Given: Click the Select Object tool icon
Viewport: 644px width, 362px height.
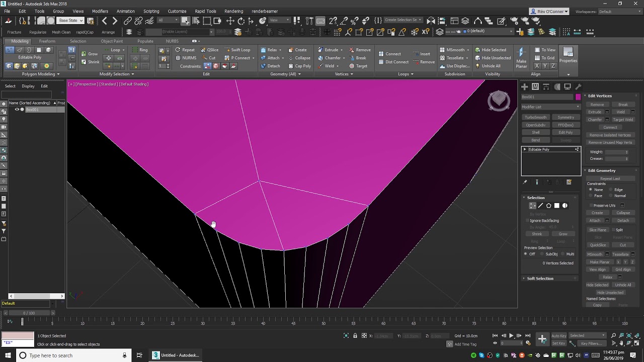Looking at the screenshot, I should (185, 21).
